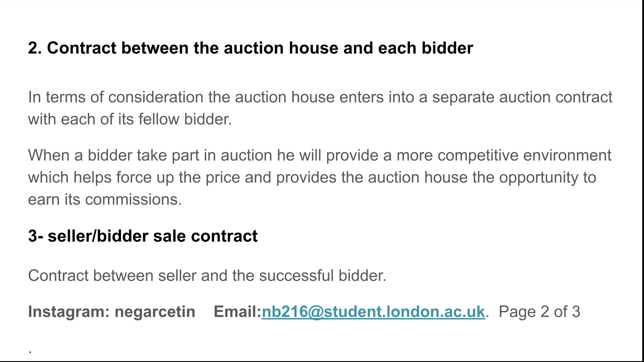Viewport: 644px width, 362px height.
Task: Click the "3- seller/bidder sale contract" heading
Action: tap(143, 236)
